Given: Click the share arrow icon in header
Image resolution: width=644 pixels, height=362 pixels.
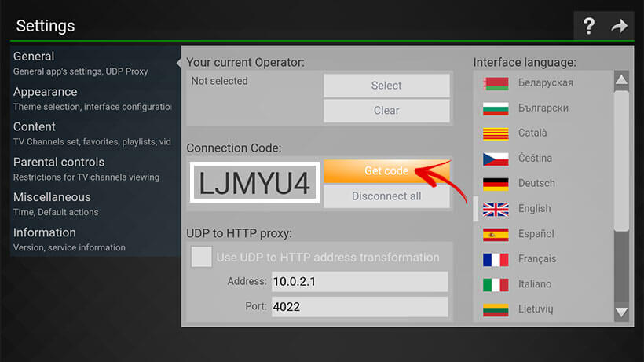Looking at the screenshot, I should pos(620,26).
